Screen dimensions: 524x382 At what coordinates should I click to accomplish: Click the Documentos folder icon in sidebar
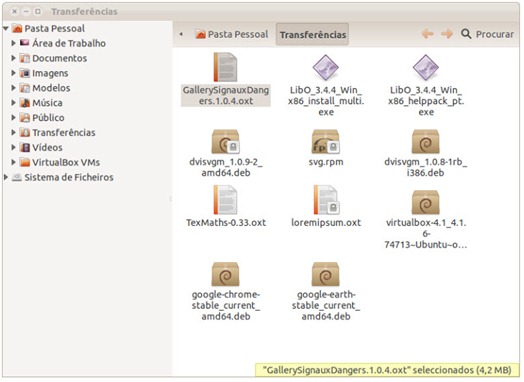click(24, 58)
